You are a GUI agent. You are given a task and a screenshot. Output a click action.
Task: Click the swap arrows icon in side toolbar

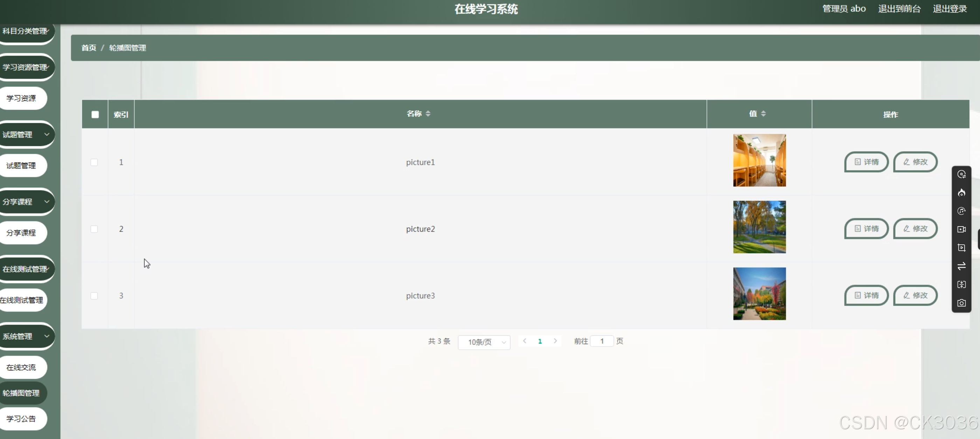tap(961, 266)
